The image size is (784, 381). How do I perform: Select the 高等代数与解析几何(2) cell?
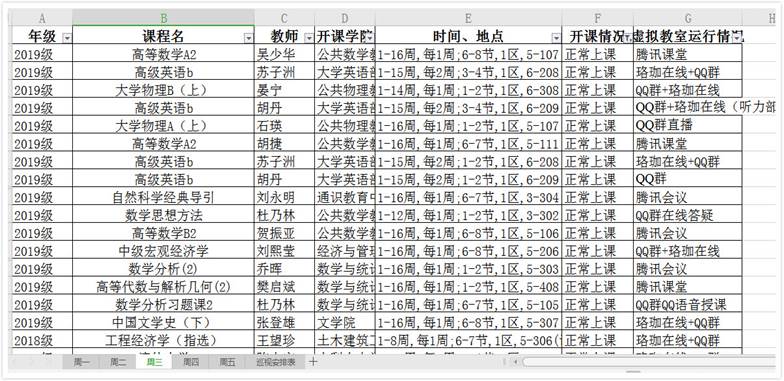(x=164, y=287)
